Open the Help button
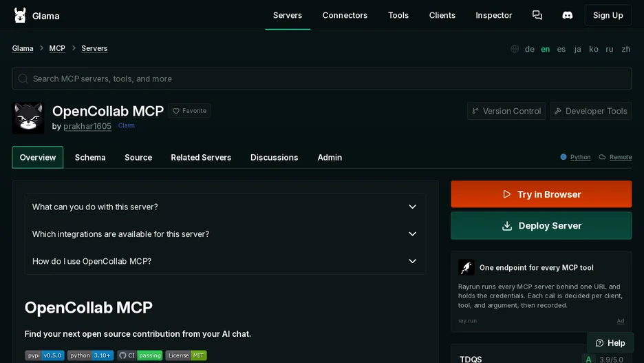This screenshot has height=363, width=644. click(610, 343)
